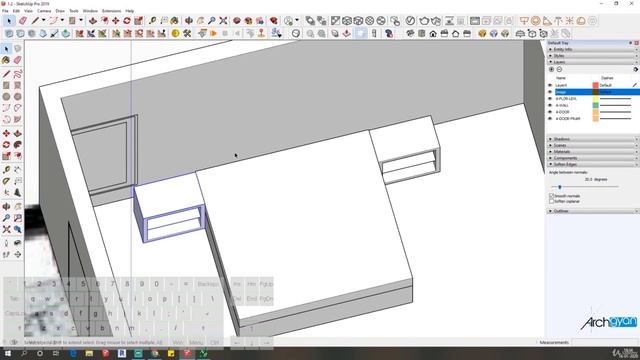Viewport: 640px width, 360px height.
Task: Select the 3D Text tool
Action: 17,192
